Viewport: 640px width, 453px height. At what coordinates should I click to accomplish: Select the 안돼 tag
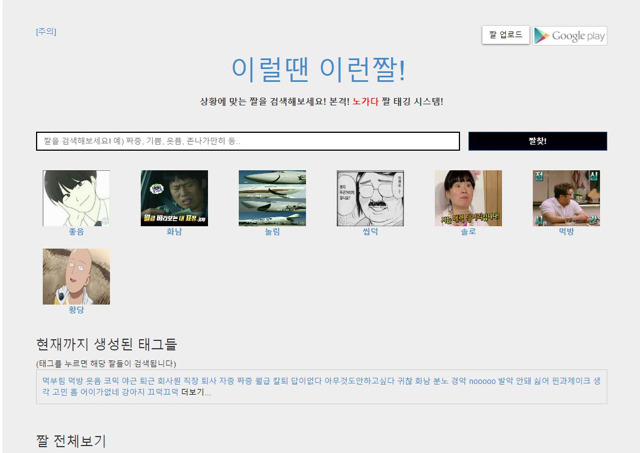tap(523, 381)
